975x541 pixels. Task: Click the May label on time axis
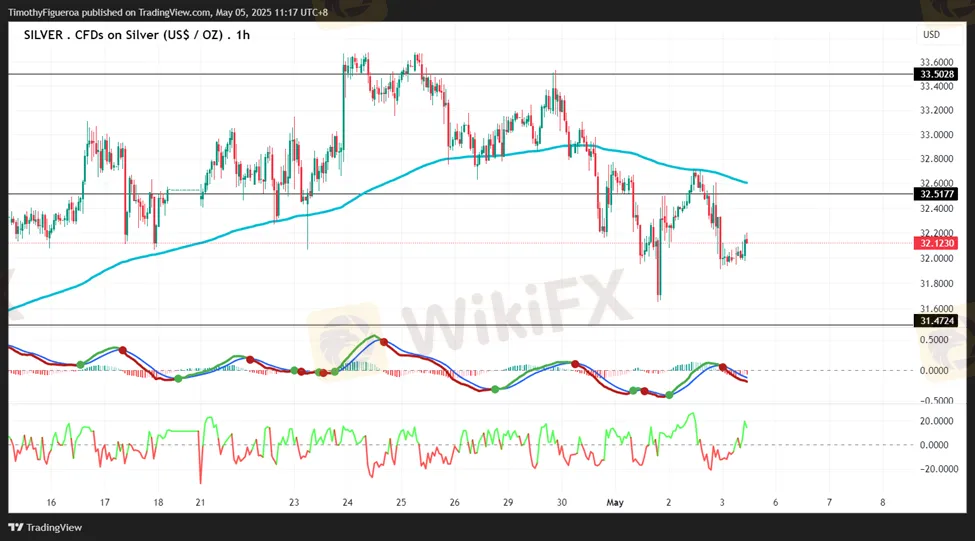[x=616, y=502]
